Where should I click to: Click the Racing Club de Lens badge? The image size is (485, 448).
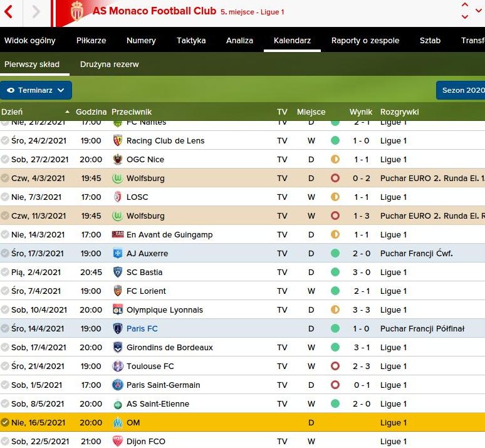pyautogui.click(x=117, y=140)
